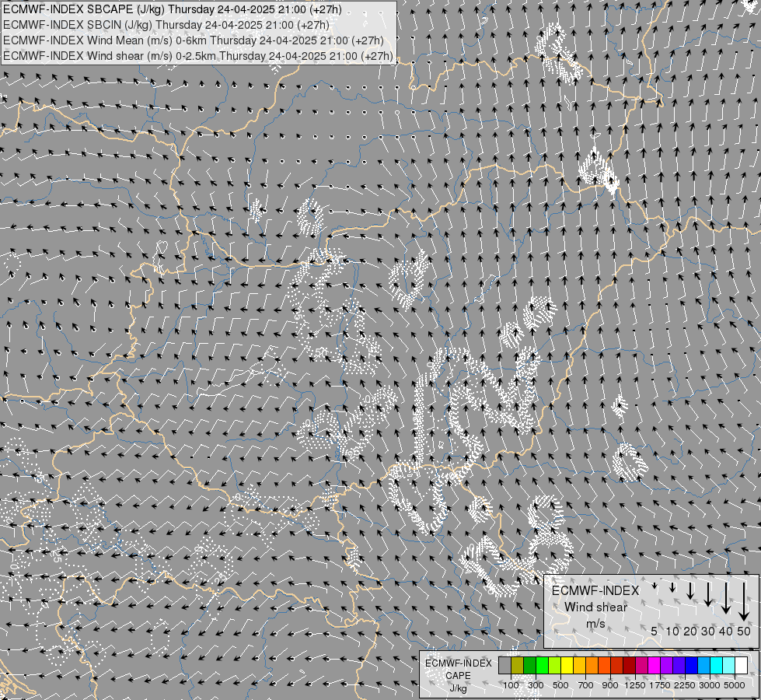Click the '1250' CAPE scale label
The width and height of the screenshot is (761, 700).
(x=635, y=685)
